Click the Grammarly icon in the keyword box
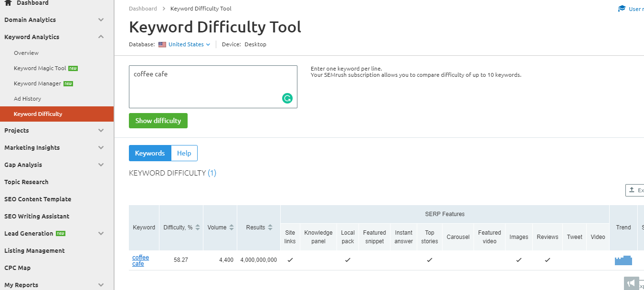 coord(287,98)
